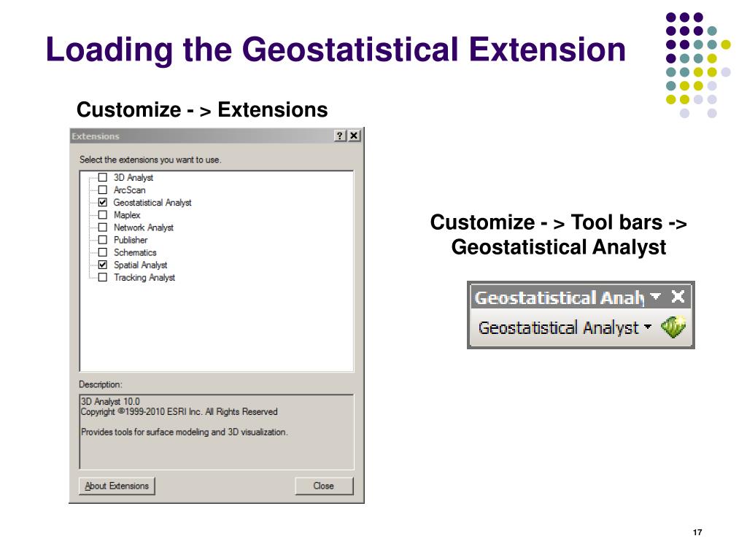The width and height of the screenshot is (747, 560).
Task: Open the toolbar options arrow in the toolbar title
Action: coord(656,296)
